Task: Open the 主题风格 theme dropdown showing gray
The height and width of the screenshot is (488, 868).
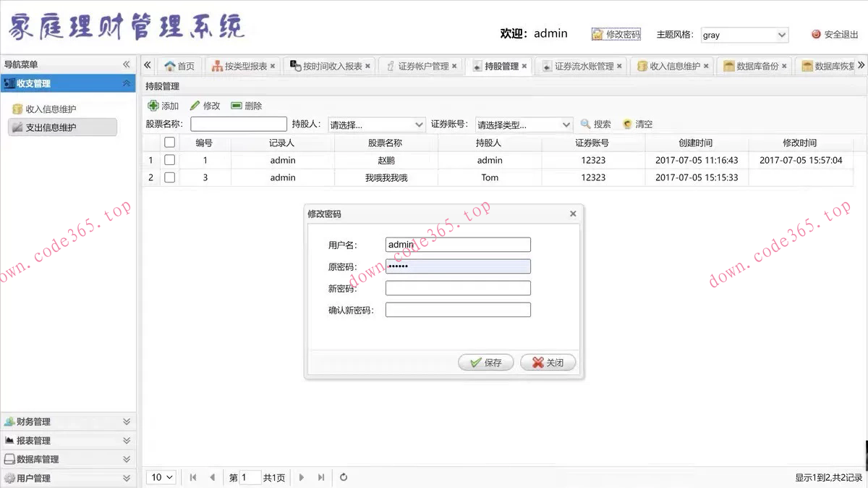Action: coord(744,34)
